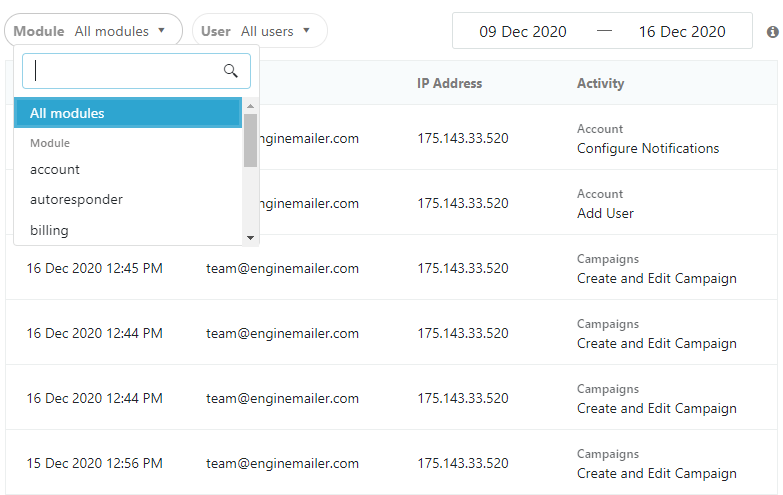Expand the User filter dropdown

point(259,31)
